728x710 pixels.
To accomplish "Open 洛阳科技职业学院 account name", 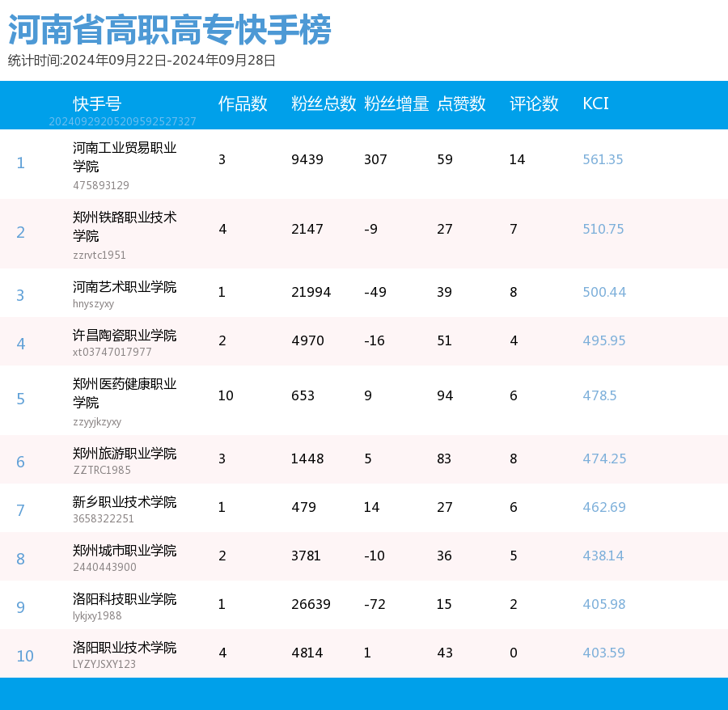I will coord(125,598).
